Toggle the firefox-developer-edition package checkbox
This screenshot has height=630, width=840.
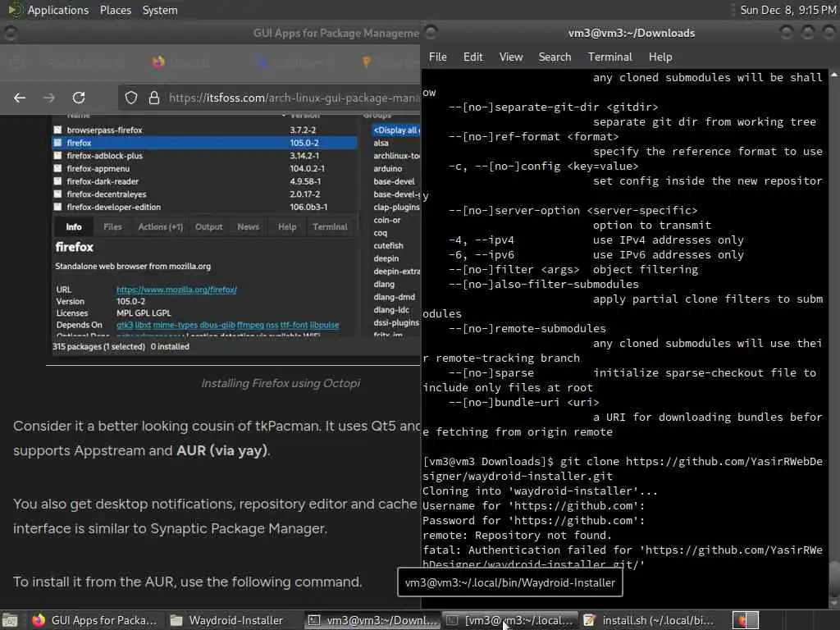58,207
